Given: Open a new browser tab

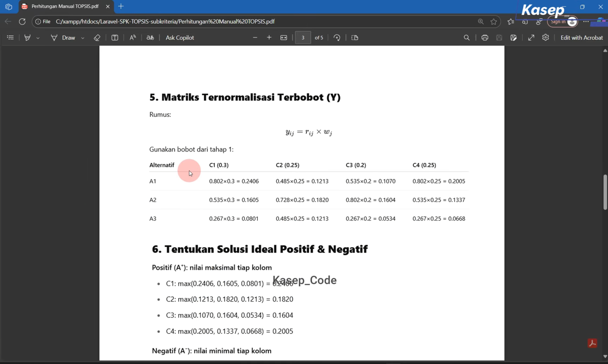Looking at the screenshot, I should click(121, 6).
